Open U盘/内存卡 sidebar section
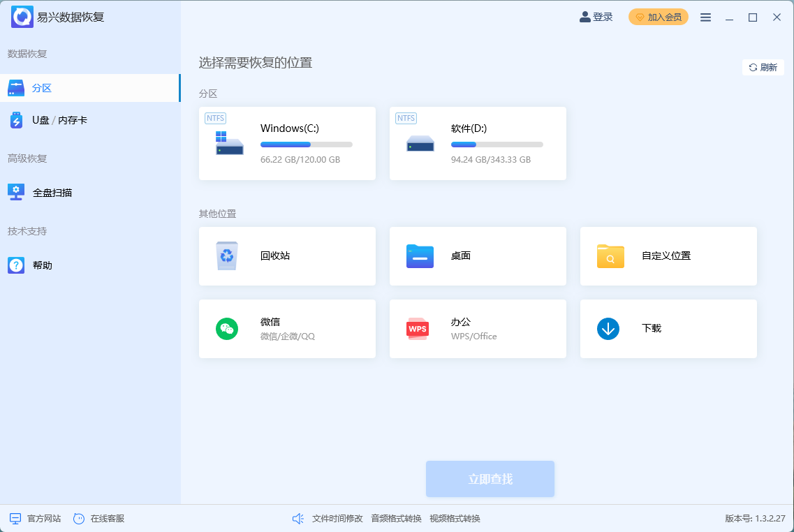 click(x=59, y=120)
